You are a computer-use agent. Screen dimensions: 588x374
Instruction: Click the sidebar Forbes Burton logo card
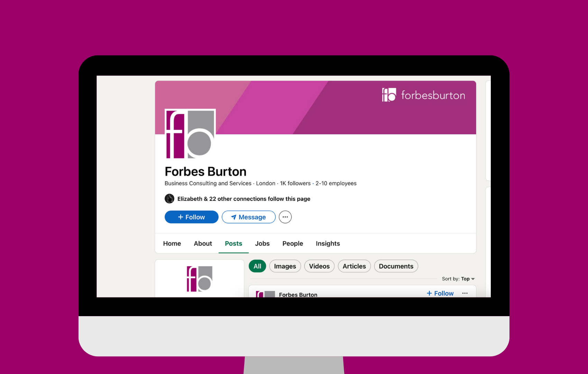tap(200, 278)
